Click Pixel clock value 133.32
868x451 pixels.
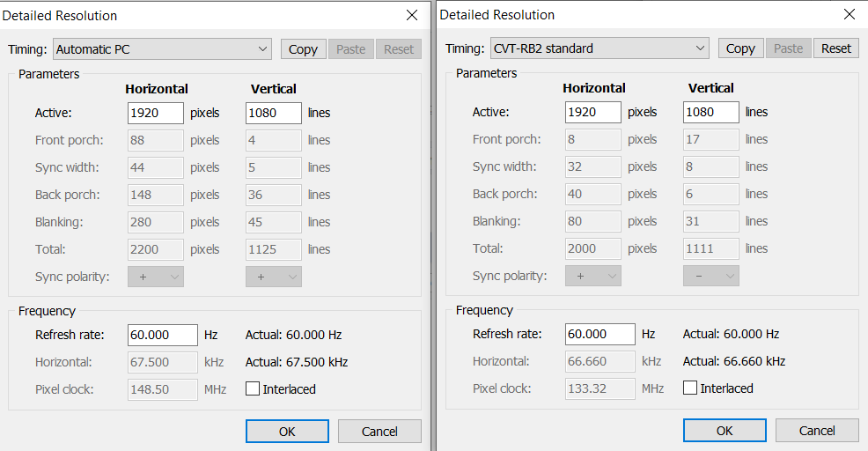[600, 388]
